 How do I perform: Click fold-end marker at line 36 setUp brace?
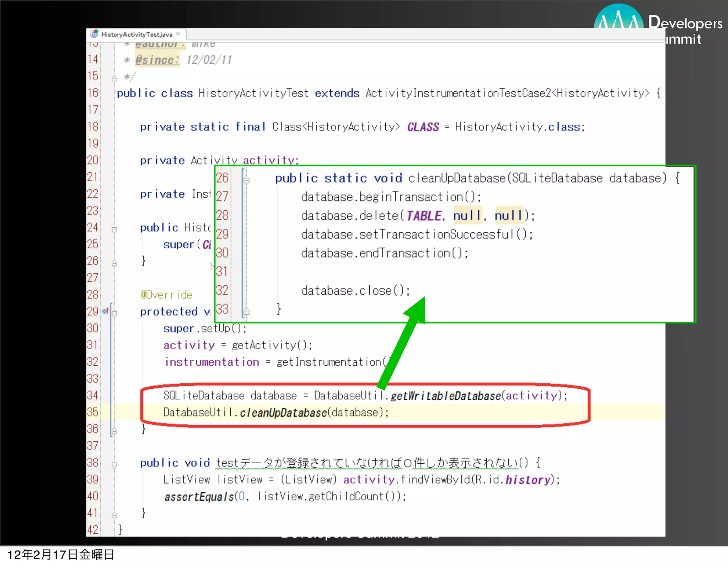click(114, 431)
